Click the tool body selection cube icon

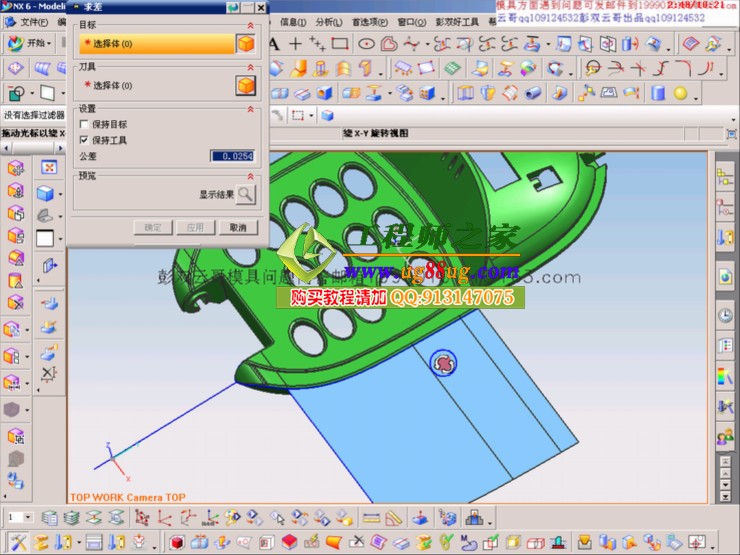click(245, 86)
